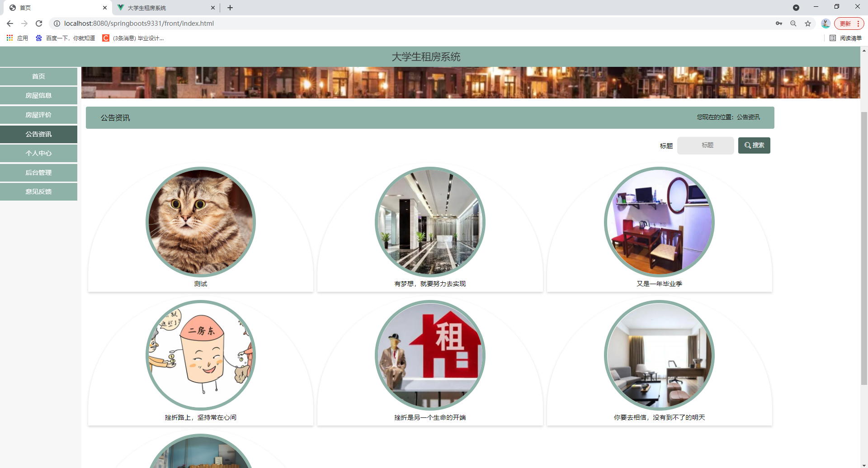The height and width of the screenshot is (468, 868).
Task: Go to 首页 in the sidebar
Action: 38,76
